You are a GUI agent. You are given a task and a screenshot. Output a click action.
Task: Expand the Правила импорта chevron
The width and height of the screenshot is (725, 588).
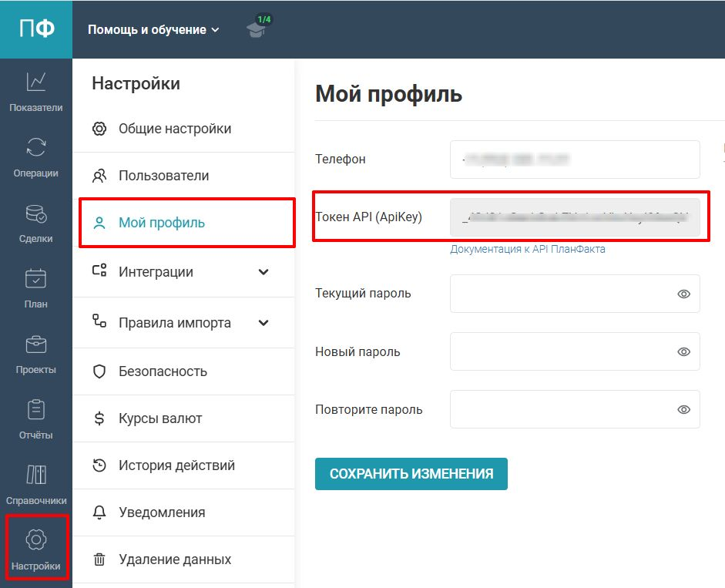pyautogui.click(x=263, y=323)
